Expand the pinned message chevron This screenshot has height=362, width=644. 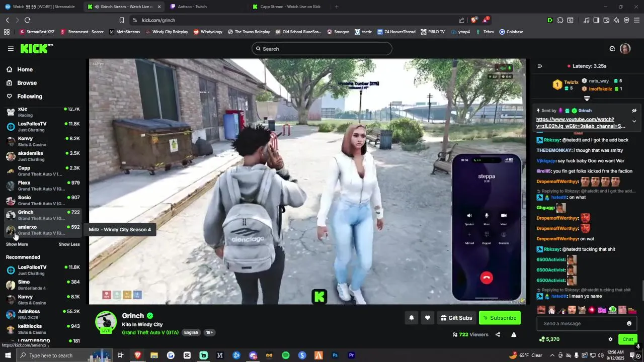tap(634, 121)
